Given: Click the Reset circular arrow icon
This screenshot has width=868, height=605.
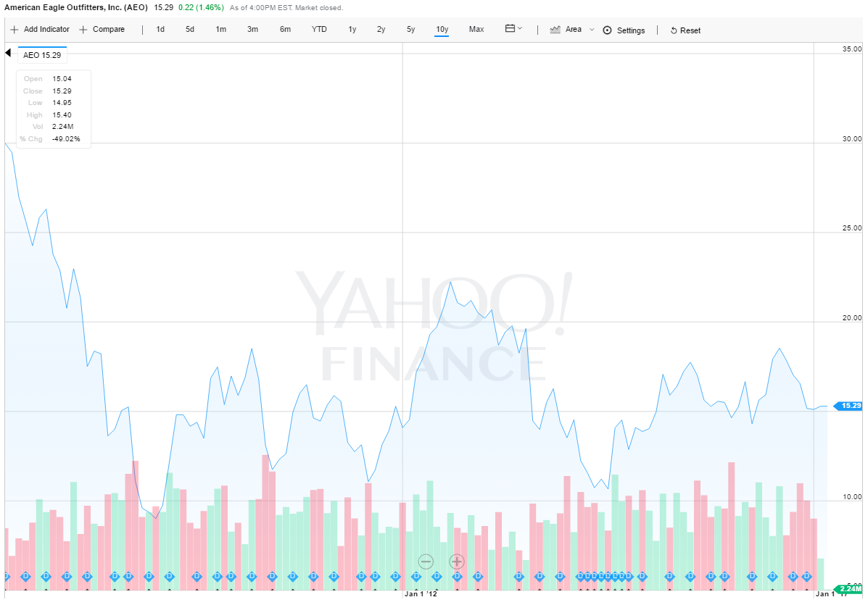Looking at the screenshot, I should 674,31.
